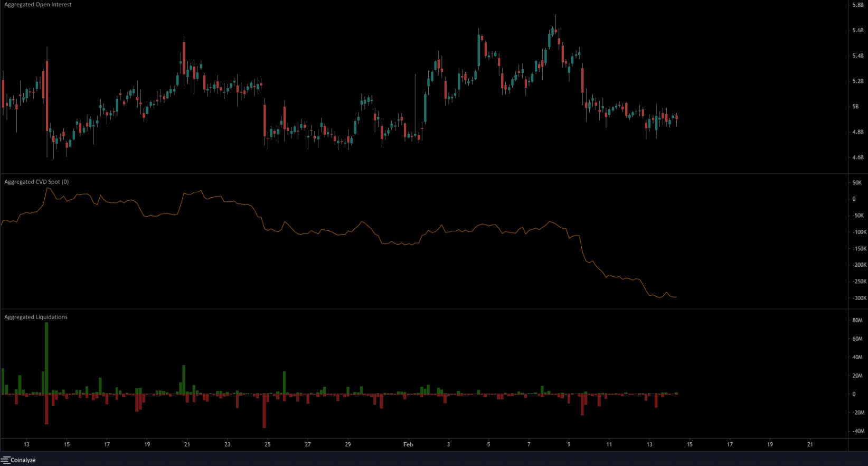Click the 20M liquidations axis value

click(x=857, y=376)
